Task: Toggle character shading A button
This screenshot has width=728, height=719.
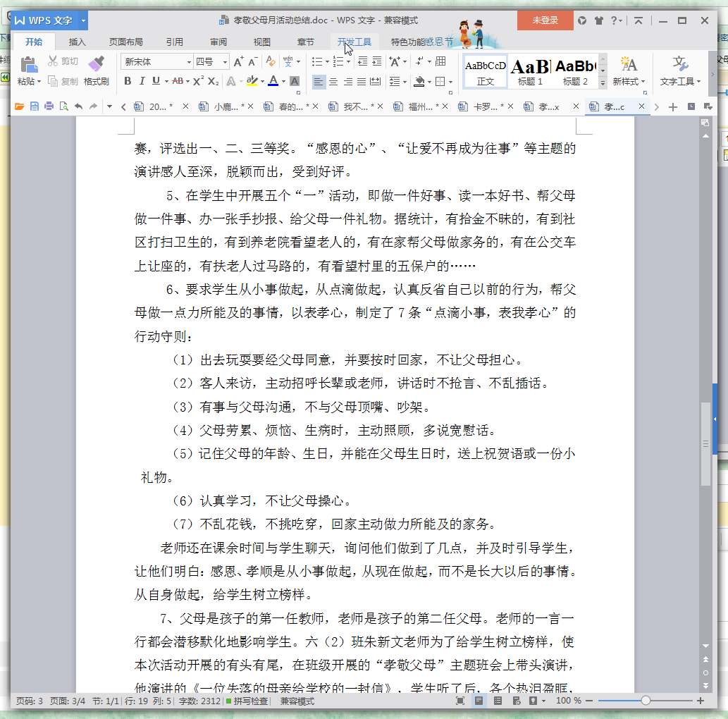Action: pyautogui.click(x=295, y=81)
